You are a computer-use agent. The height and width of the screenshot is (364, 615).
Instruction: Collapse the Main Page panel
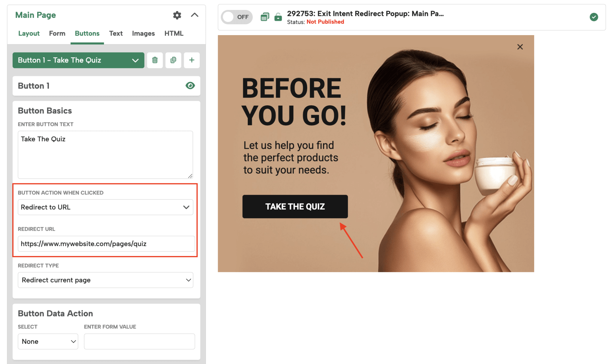point(195,15)
